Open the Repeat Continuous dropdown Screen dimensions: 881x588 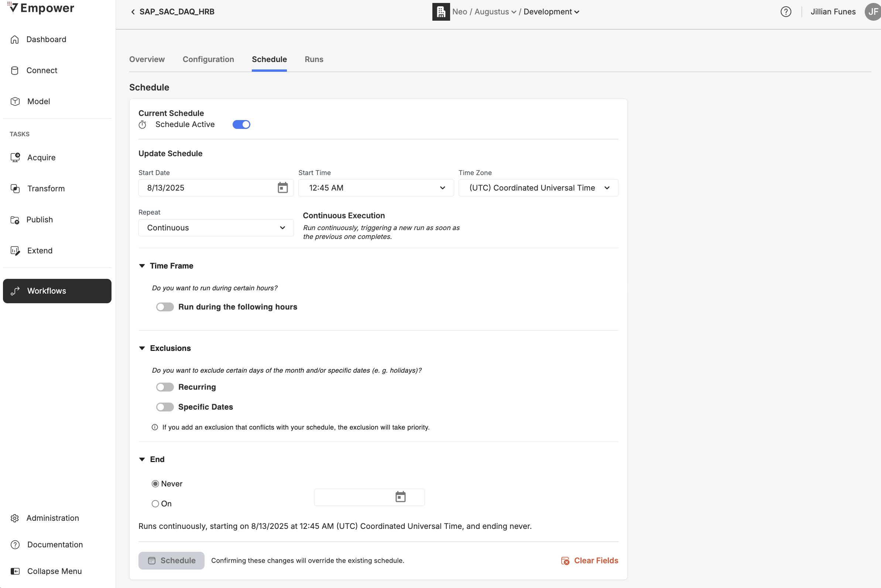click(x=216, y=228)
